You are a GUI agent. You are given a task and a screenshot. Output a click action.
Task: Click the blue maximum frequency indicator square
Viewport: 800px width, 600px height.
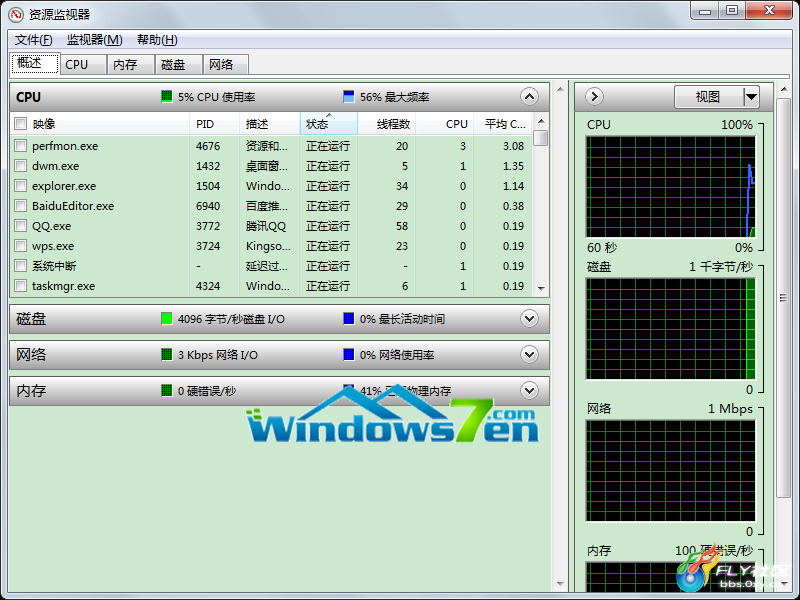pos(348,96)
